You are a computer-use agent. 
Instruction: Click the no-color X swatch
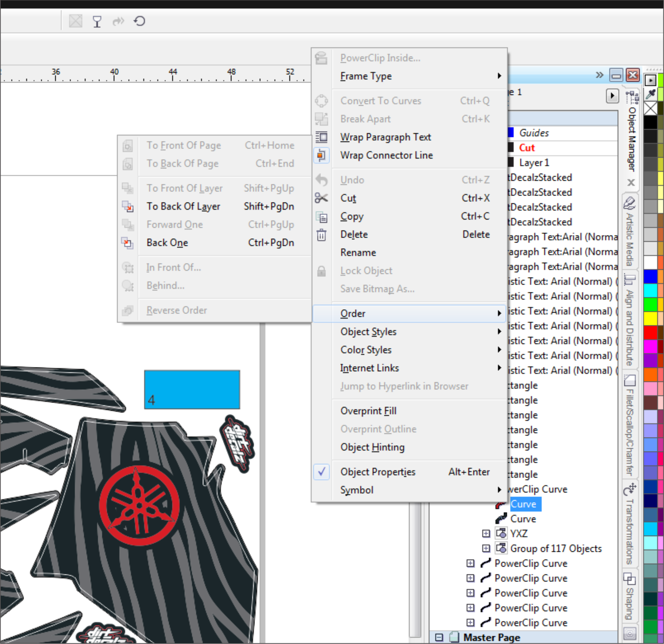coord(650,109)
